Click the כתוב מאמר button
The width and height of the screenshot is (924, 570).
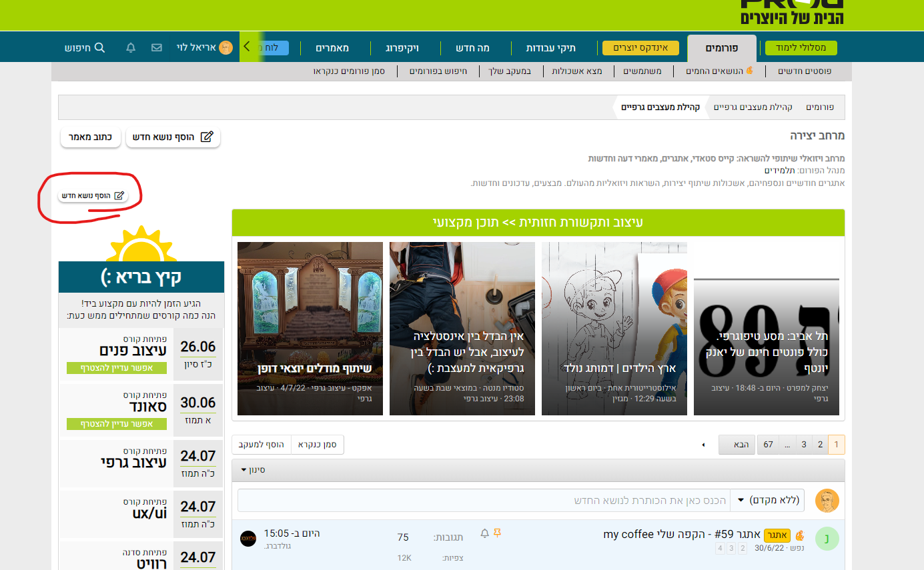pos(91,137)
